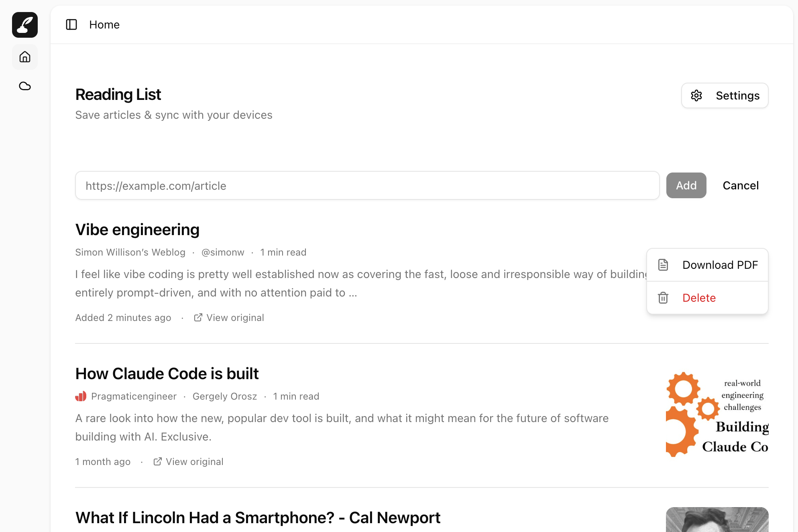Viewport: 798px width, 532px height.
Task: Click the trash can icon beside Delete
Action: 663,298
